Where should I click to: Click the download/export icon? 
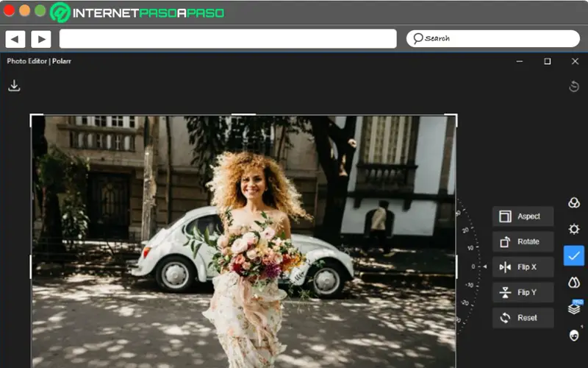tap(14, 85)
